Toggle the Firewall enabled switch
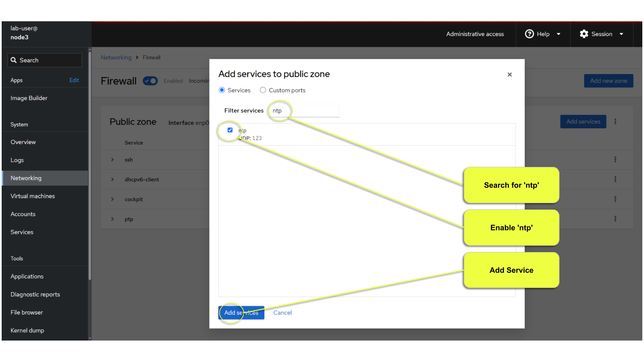Viewport: 644px width, 362px height. pyautogui.click(x=150, y=81)
